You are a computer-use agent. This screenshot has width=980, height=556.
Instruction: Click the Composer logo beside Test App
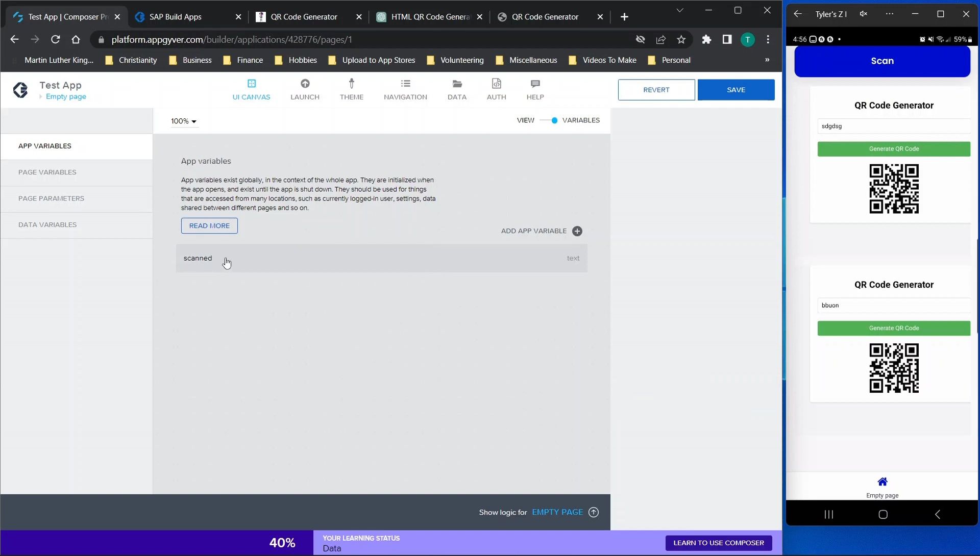click(20, 90)
